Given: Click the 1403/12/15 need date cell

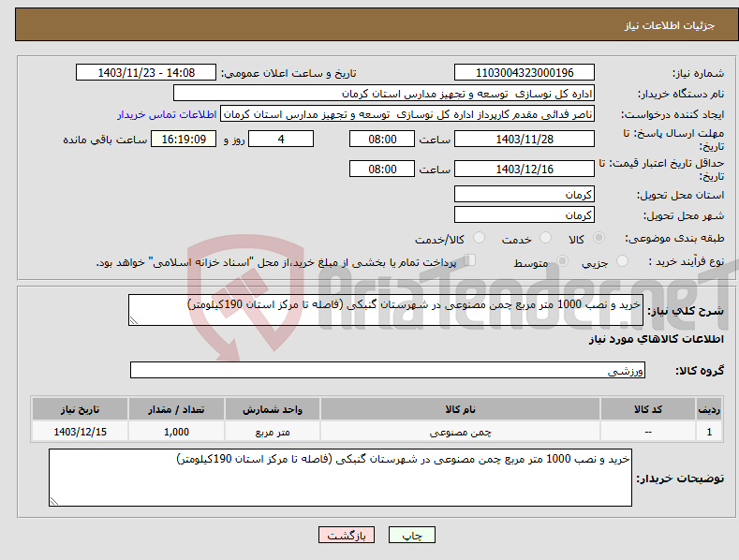Looking at the screenshot, I should [x=81, y=432].
